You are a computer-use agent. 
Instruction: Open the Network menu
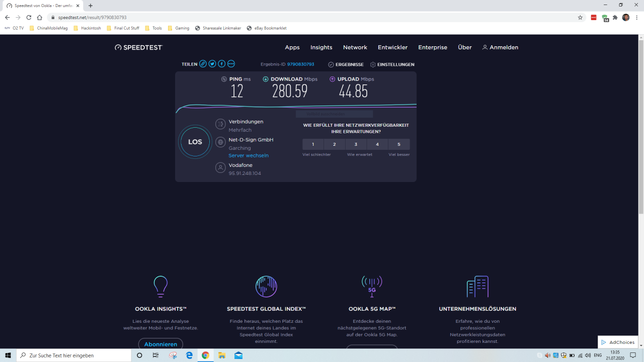pyautogui.click(x=355, y=47)
